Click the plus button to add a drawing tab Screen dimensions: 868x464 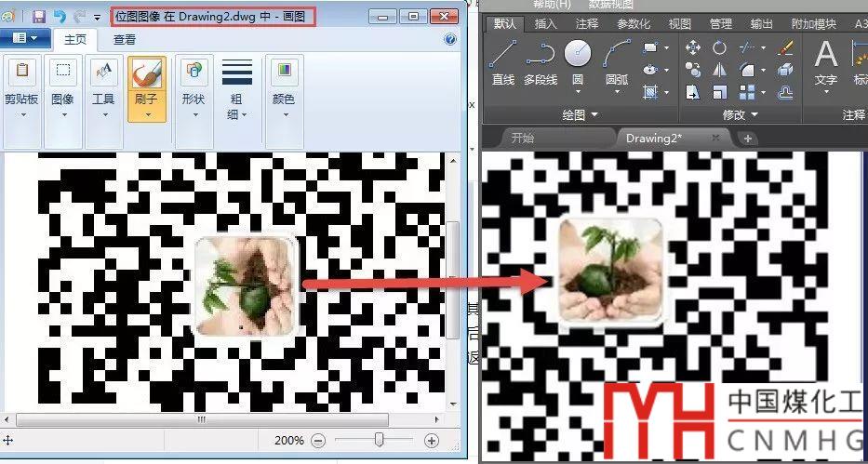click(x=748, y=139)
